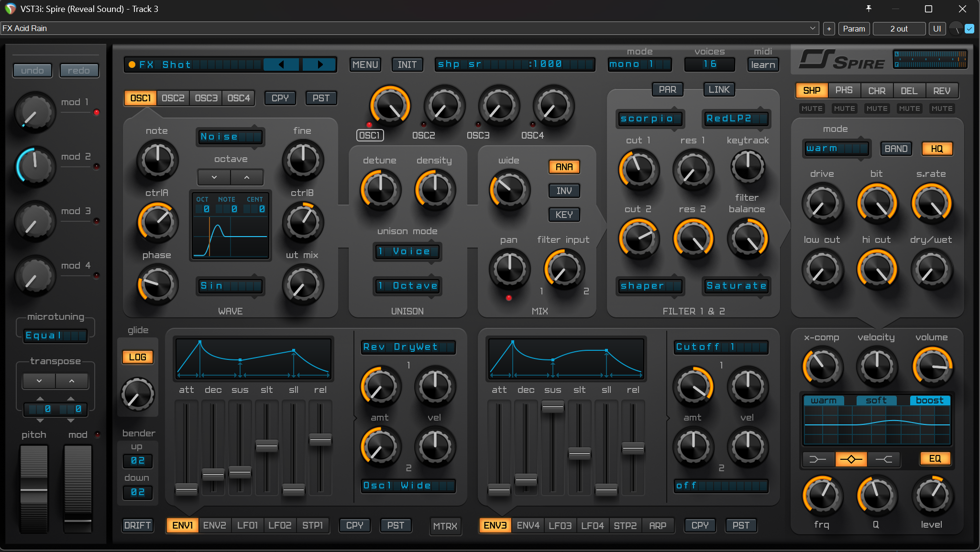980x552 pixels.
Task: Click the INIT button
Action: [407, 64]
